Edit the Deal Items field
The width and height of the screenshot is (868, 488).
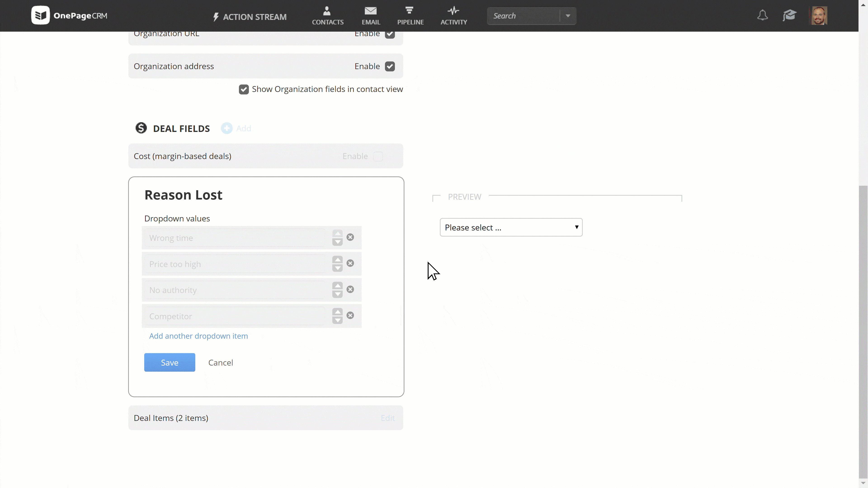[387, 418]
